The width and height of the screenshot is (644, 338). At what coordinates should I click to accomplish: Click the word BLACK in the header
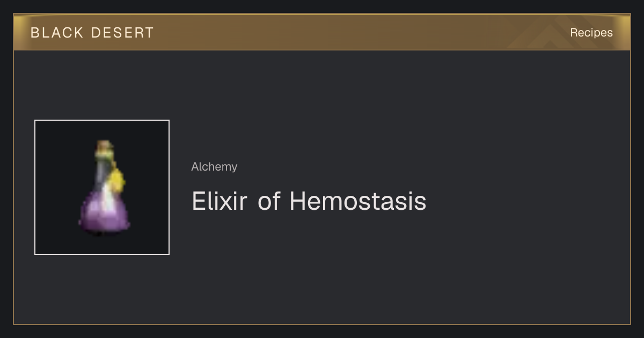(x=57, y=33)
